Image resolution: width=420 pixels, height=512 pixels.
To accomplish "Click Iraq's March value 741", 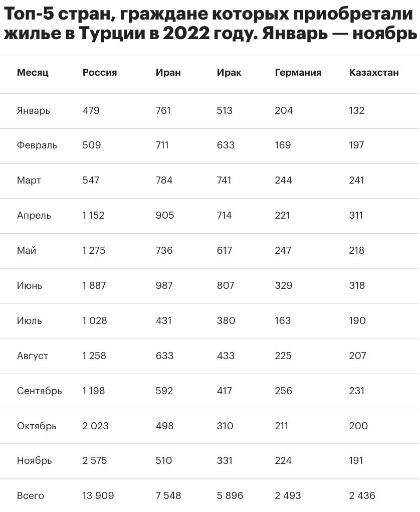I will (224, 181).
